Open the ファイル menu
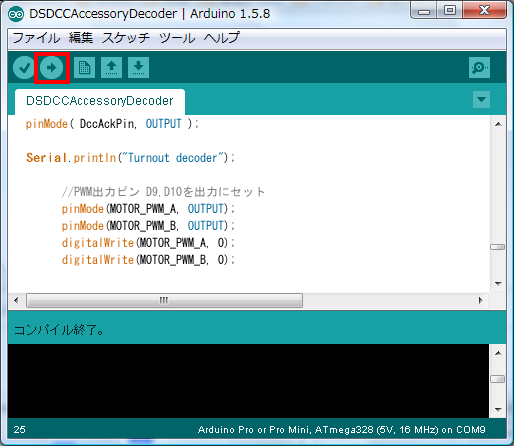 tap(36, 38)
